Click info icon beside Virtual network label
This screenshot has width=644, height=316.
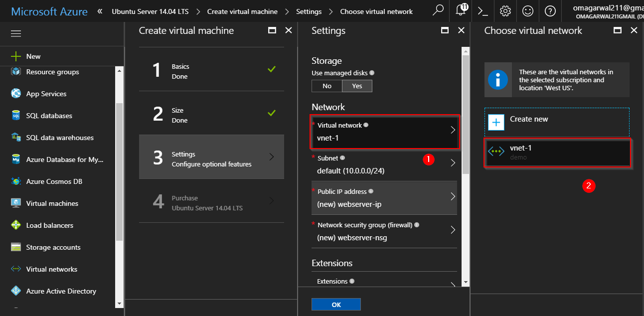pos(366,125)
